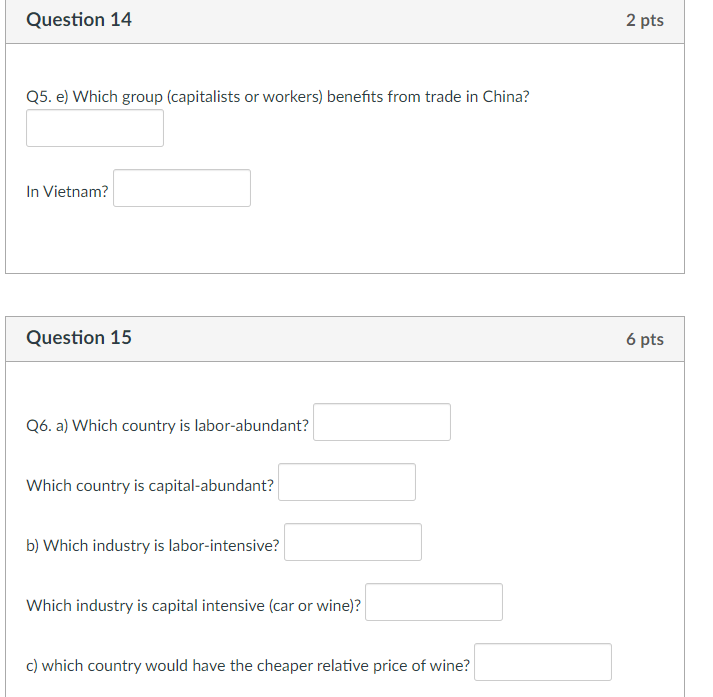
Task: Click the '2 pts' label on Question 14
Action: click(644, 20)
